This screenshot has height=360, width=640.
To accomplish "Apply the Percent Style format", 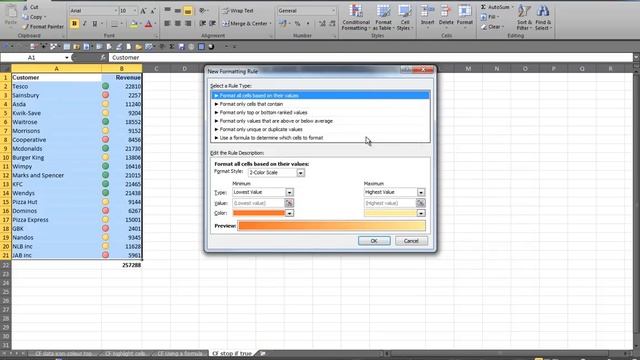I will coord(298,24).
